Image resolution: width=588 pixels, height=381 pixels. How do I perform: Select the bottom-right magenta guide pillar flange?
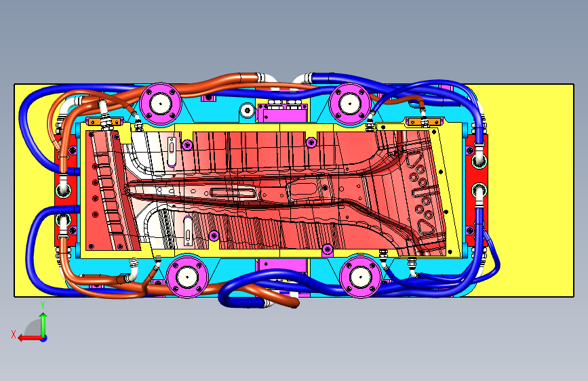360,277
